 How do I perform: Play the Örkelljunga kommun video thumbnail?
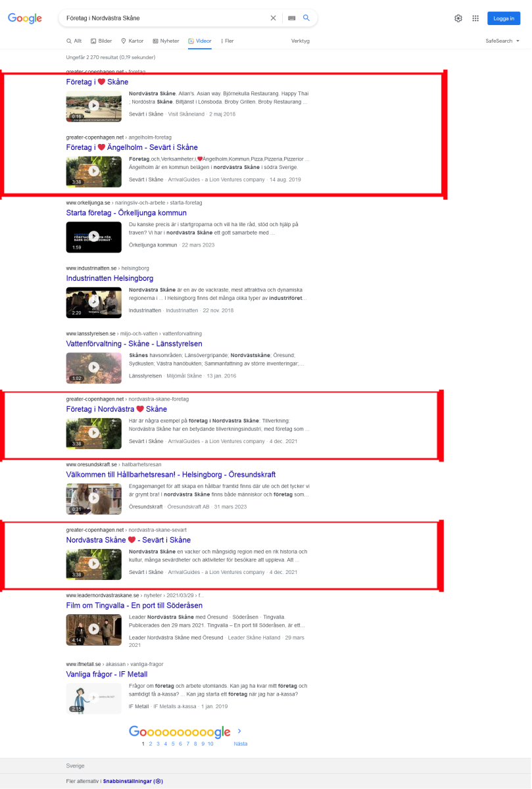[93, 237]
